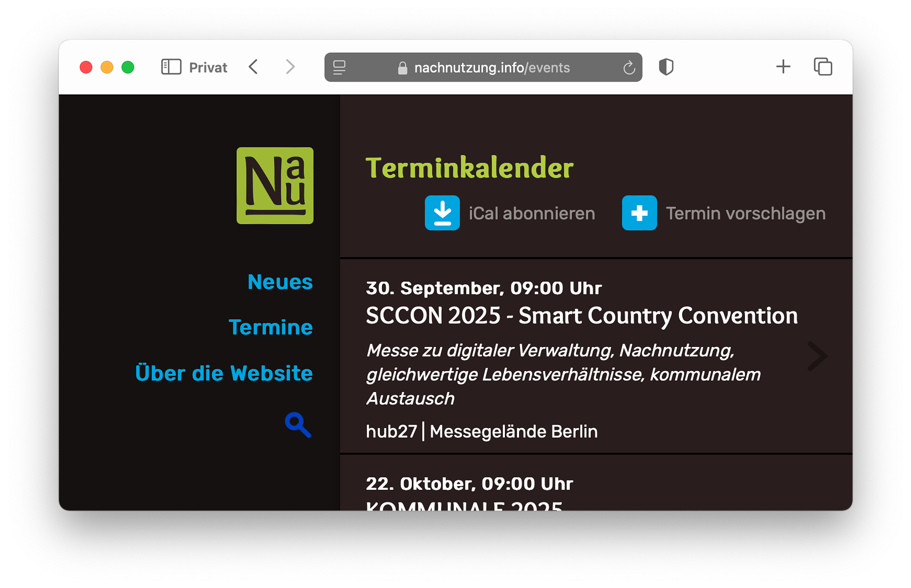The width and height of the screenshot is (911, 588).
Task: Open Über die Website page
Action: tap(224, 373)
